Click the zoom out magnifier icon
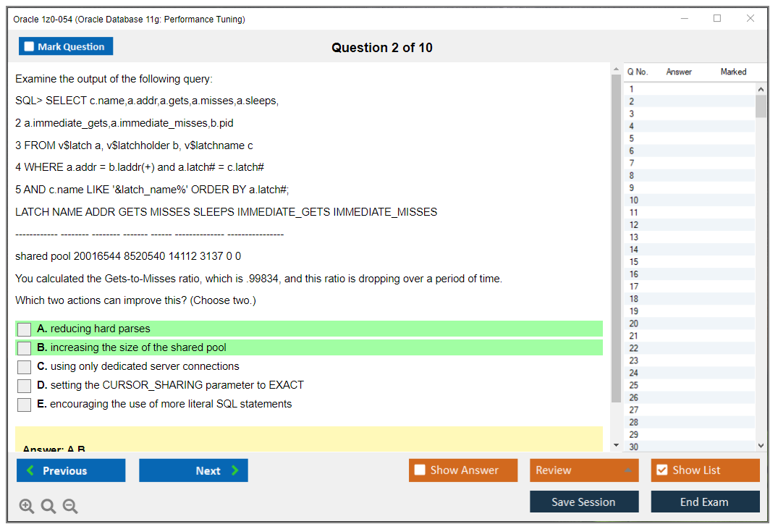The image size is (778, 532). point(70,507)
